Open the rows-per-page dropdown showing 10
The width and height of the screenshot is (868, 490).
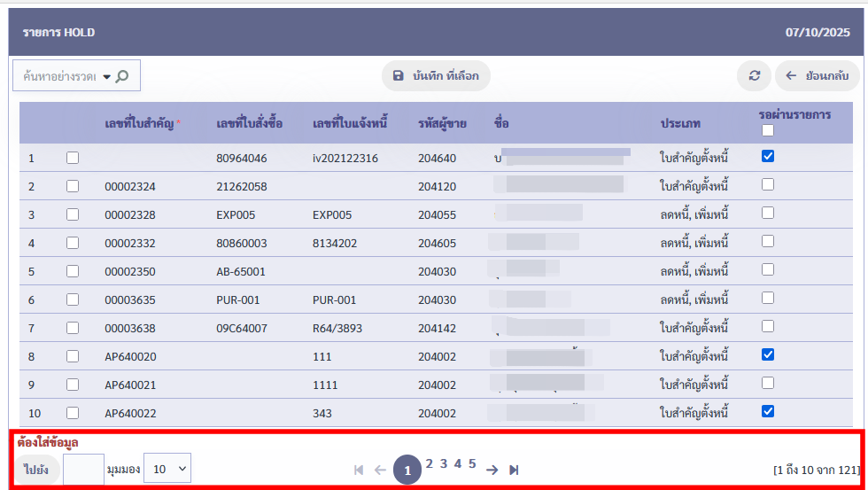[x=167, y=468]
